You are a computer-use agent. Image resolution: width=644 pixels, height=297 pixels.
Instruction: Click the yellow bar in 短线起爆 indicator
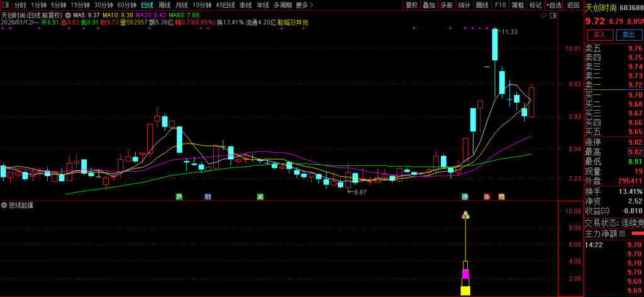click(x=465, y=290)
